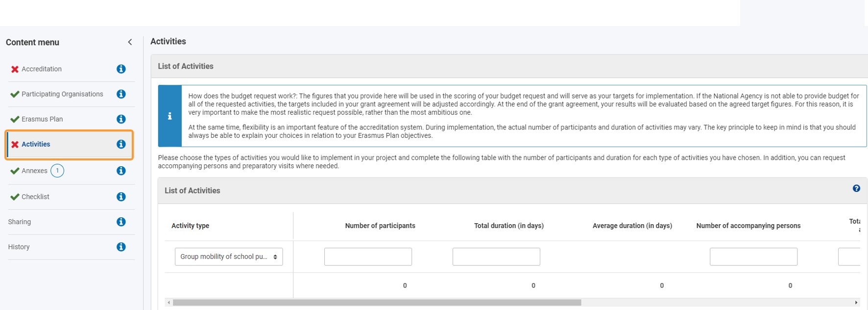
Task: Select the Checklist menu entry
Action: point(35,197)
